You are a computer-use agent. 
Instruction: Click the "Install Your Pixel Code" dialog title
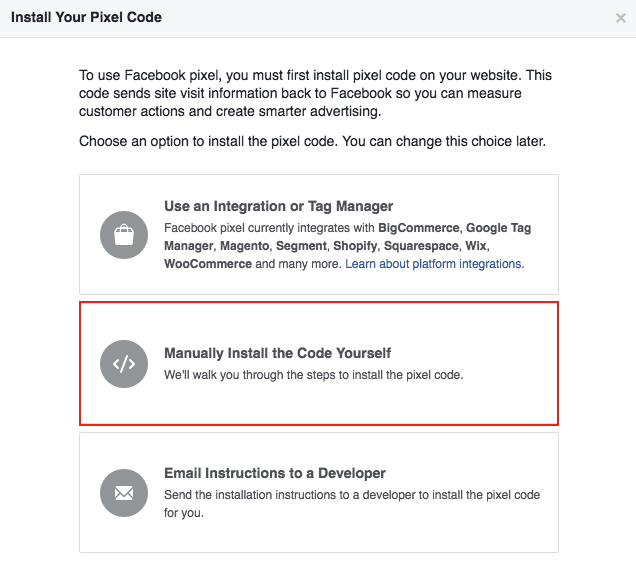pos(86,17)
